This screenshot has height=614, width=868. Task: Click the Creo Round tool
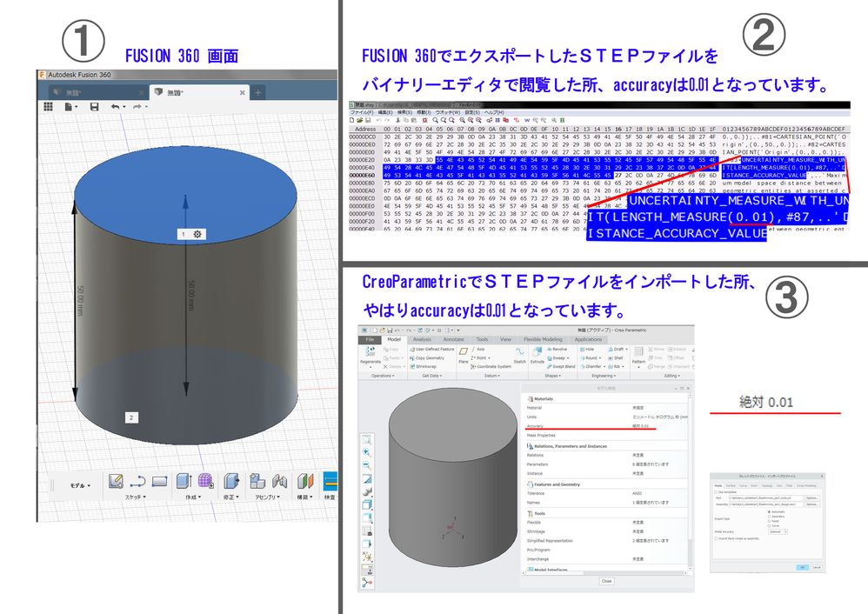pos(589,358)
